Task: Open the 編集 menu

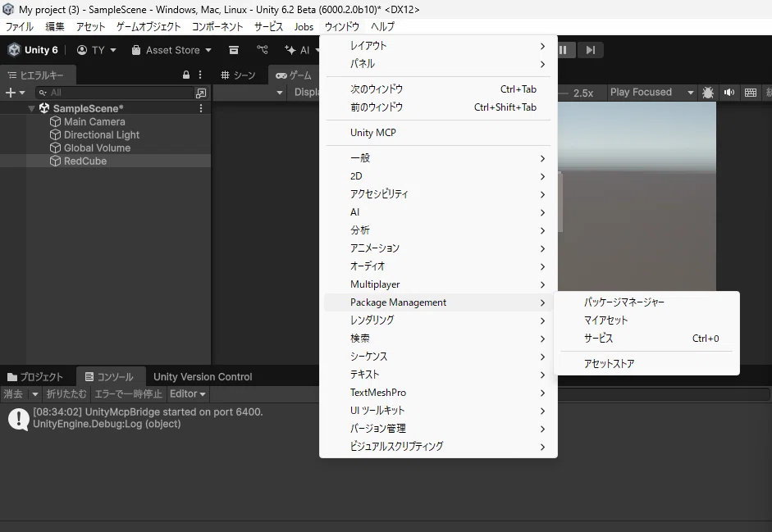Action: tap(55, 26)
